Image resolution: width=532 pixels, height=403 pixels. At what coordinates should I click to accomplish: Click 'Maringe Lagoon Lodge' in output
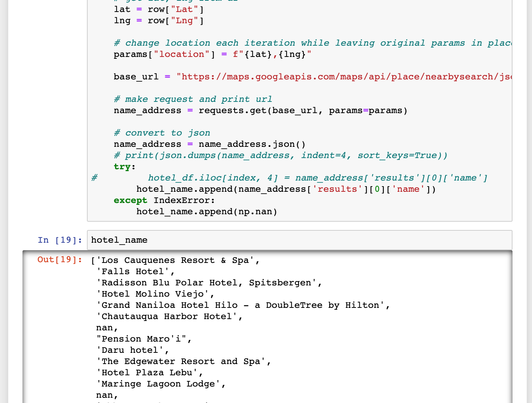[158, 384]
